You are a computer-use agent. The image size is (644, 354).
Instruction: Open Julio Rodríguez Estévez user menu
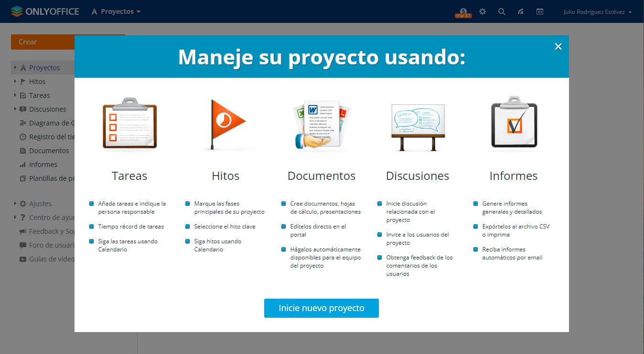pos(598,12)
